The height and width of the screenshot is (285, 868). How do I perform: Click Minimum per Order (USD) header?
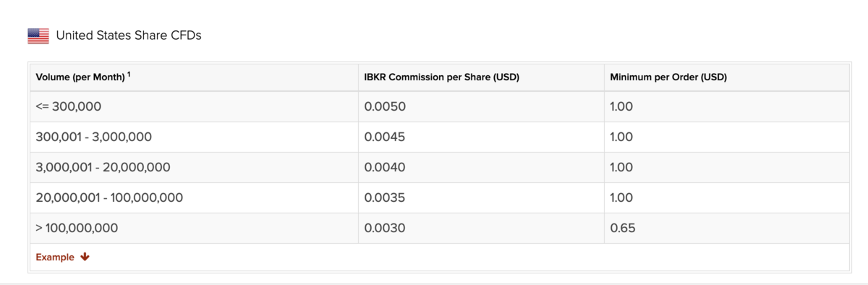tap(668, 77)
